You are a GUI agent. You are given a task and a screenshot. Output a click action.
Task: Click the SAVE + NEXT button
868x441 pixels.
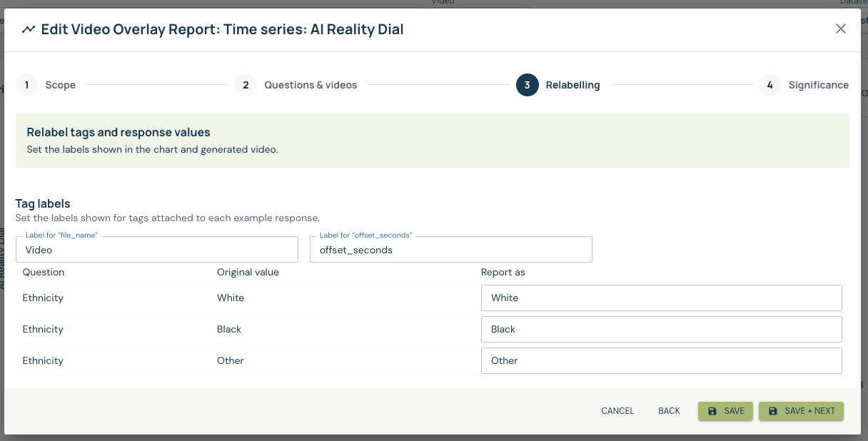[x=801, y=411]
